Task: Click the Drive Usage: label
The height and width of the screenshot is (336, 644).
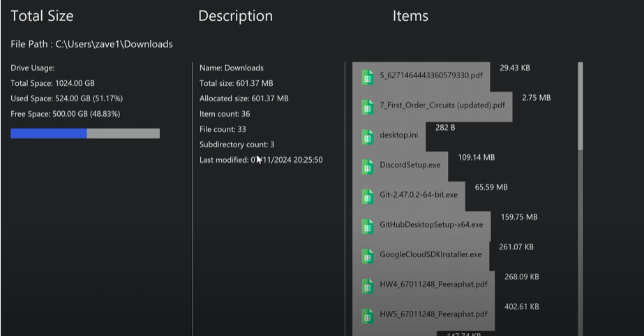Action: (x=33, y=68)
